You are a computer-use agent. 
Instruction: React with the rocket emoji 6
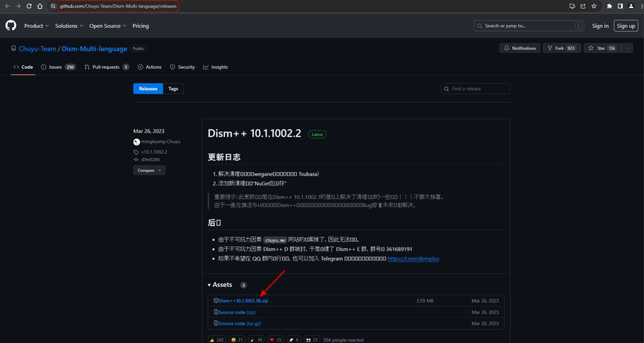[x=294, y=340]
